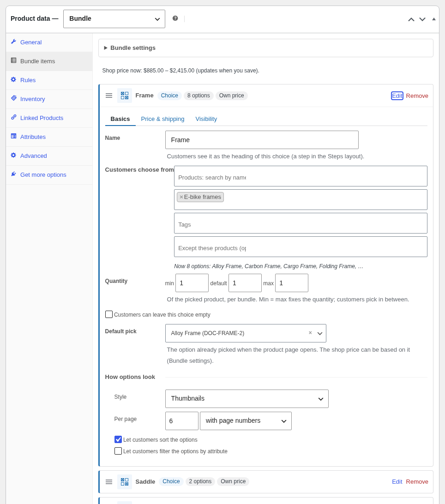
Task: Remove the Saddle bundle item
Action: (x=417, y=481)
